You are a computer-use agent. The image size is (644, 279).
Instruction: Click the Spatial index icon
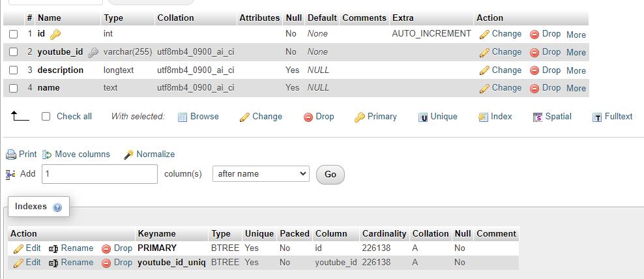click(x=538, y=117)
